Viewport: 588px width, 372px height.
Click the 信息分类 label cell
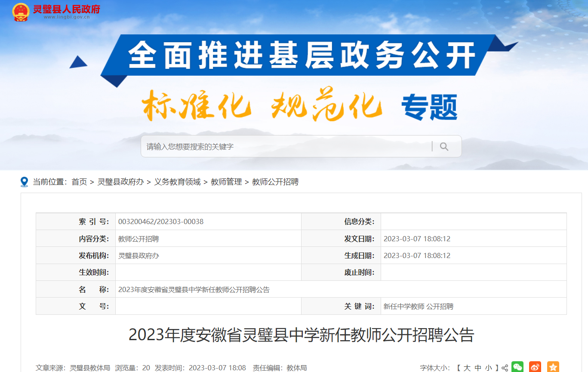point(341,221)
